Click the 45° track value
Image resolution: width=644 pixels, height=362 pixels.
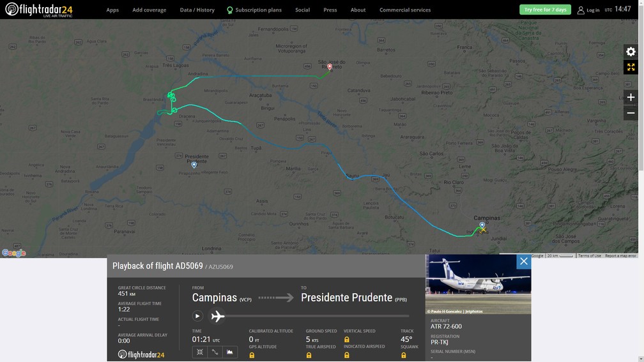[x=406, y=340]
